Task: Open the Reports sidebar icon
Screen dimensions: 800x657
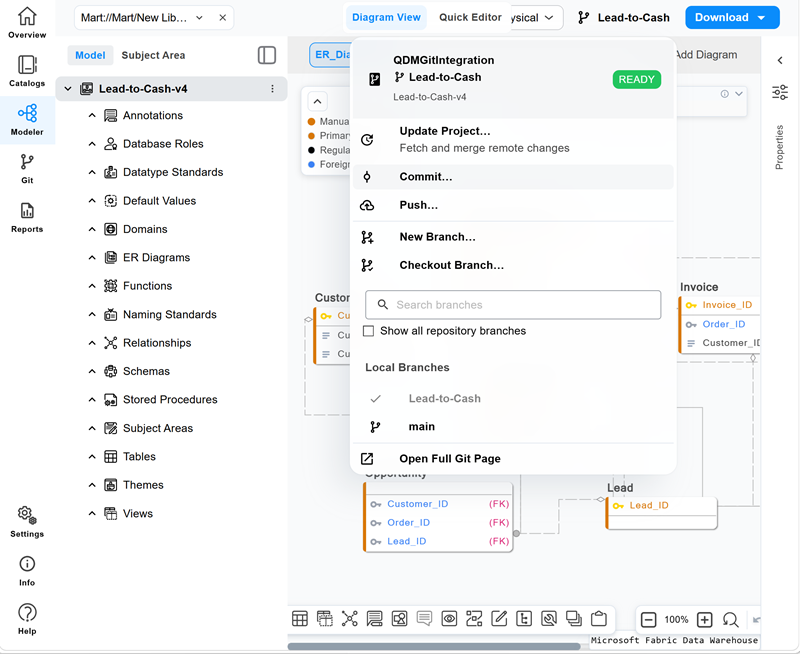Action: pos(27,211)
